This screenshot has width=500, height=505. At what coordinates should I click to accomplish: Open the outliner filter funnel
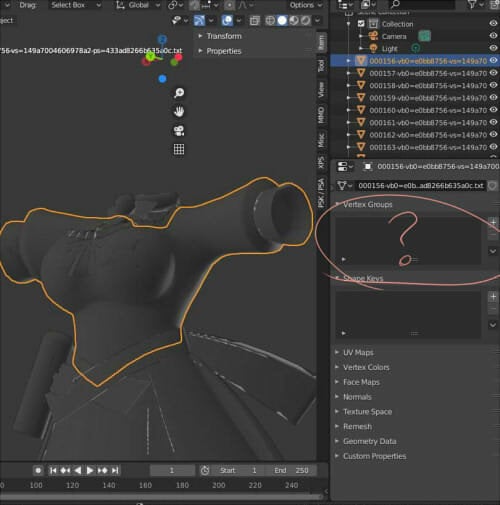coord(473,4)
